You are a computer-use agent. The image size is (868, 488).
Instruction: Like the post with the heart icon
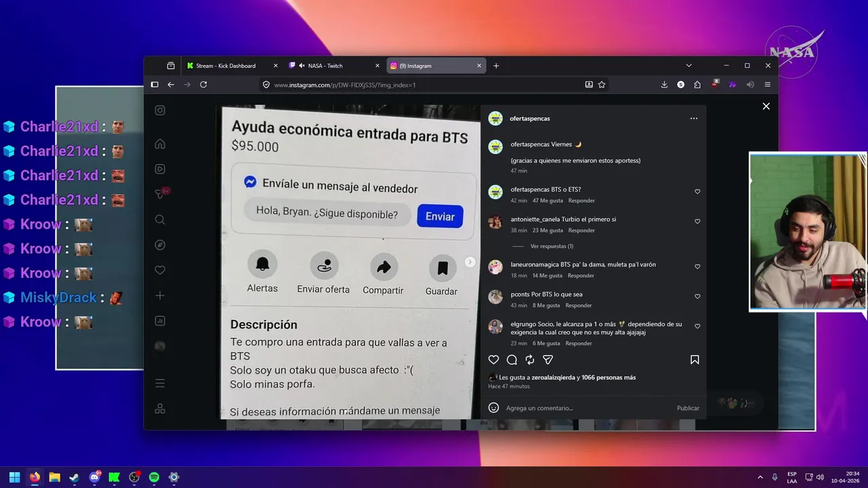(x=494, y=360)
